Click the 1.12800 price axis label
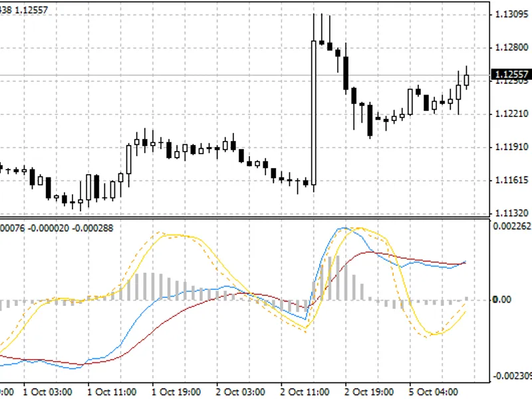 point(511,47)
